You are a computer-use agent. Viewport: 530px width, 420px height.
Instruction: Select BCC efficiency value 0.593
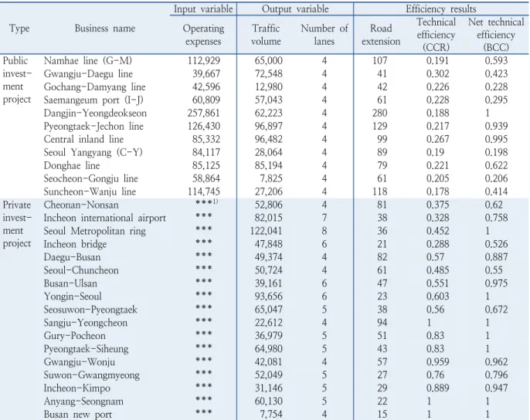click(496, 61)
